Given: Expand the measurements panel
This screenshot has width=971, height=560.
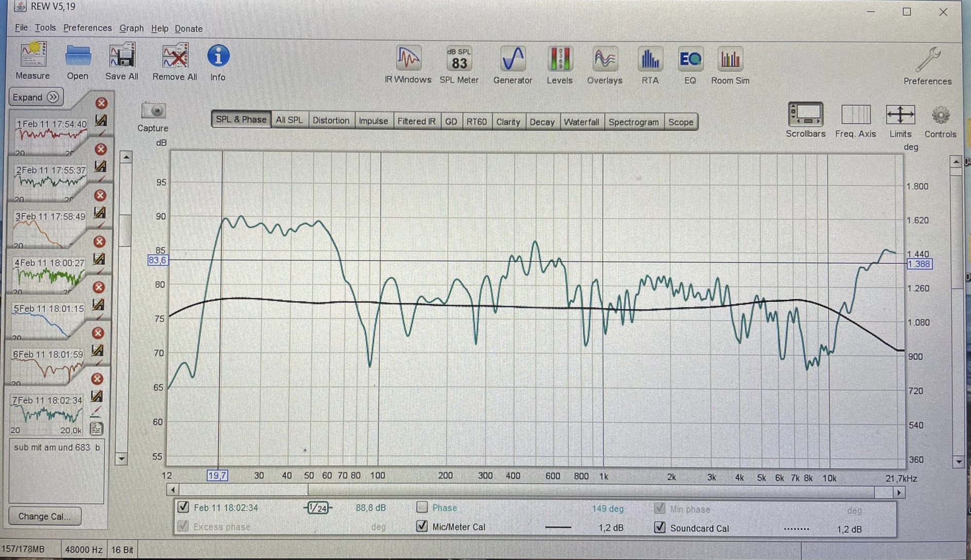Looking at the screenshot, I should pyautogui.click(x=36, y=97).
